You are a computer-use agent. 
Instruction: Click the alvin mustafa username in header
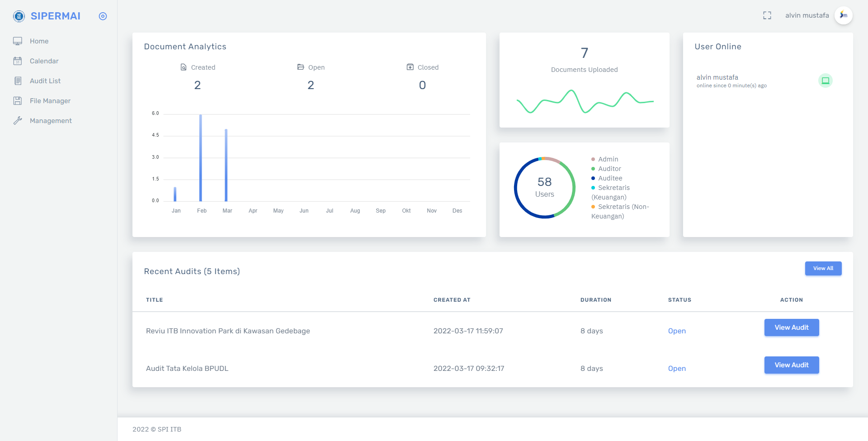click(807, 15)
